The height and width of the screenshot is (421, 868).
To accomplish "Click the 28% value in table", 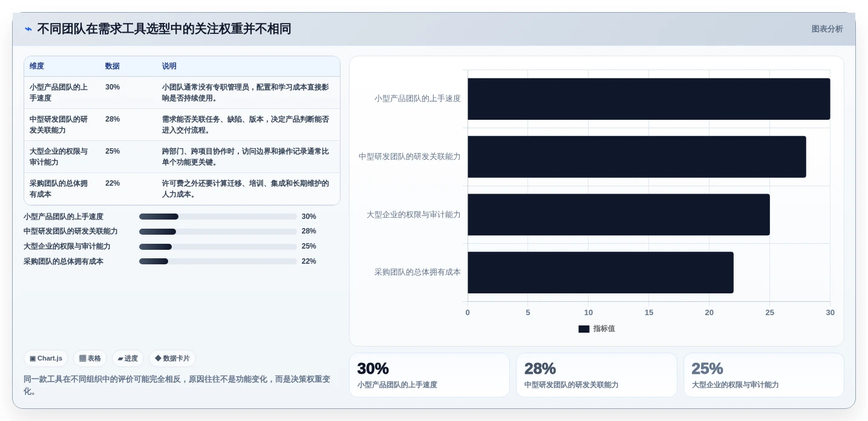I will [113, 119].
